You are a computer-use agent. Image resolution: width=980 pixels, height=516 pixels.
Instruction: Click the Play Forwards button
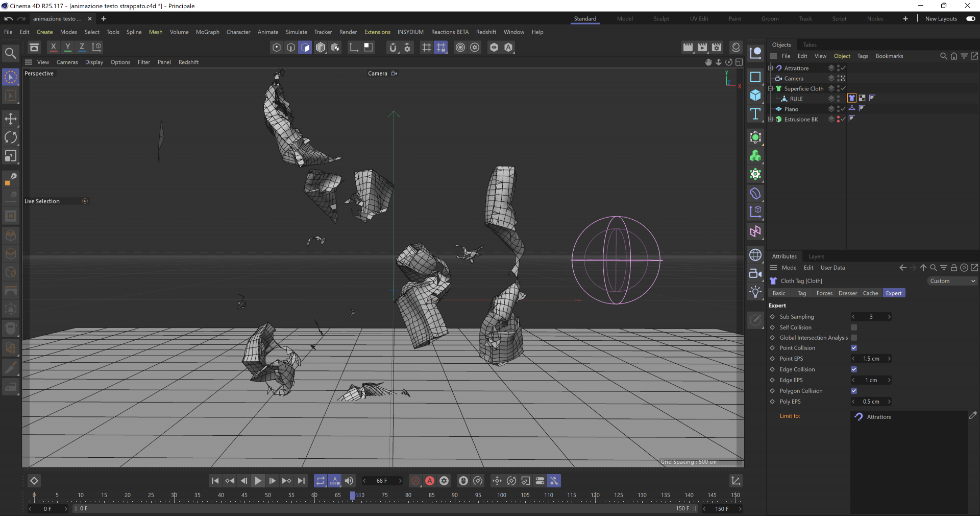(258, 481)
